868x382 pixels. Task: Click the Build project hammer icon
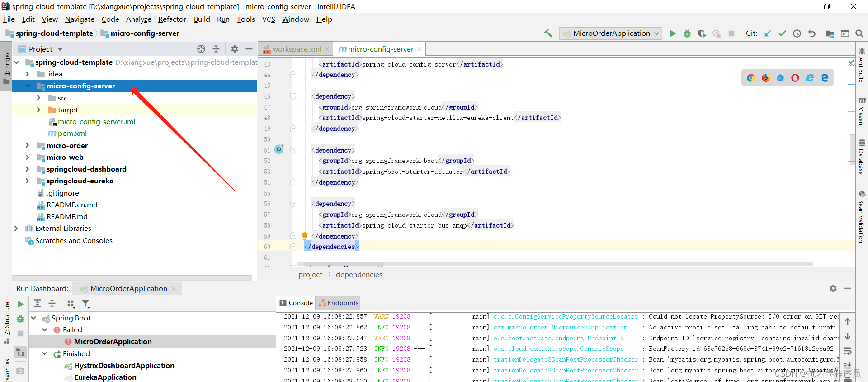point(548,33)
